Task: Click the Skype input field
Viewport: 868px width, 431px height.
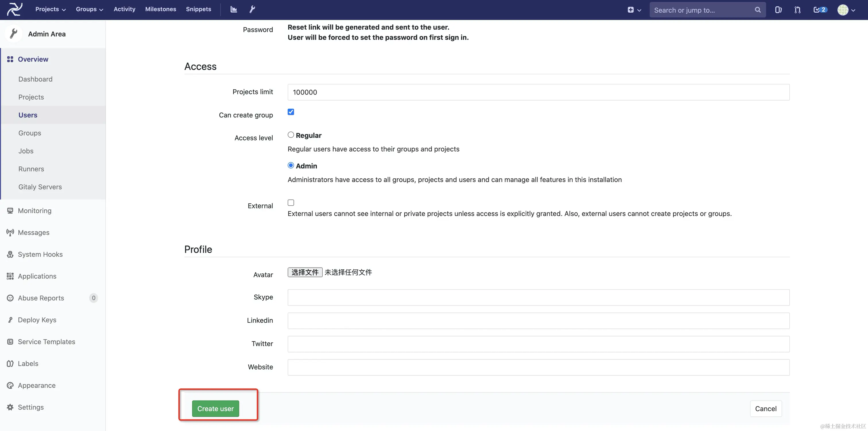Action: 538,297
